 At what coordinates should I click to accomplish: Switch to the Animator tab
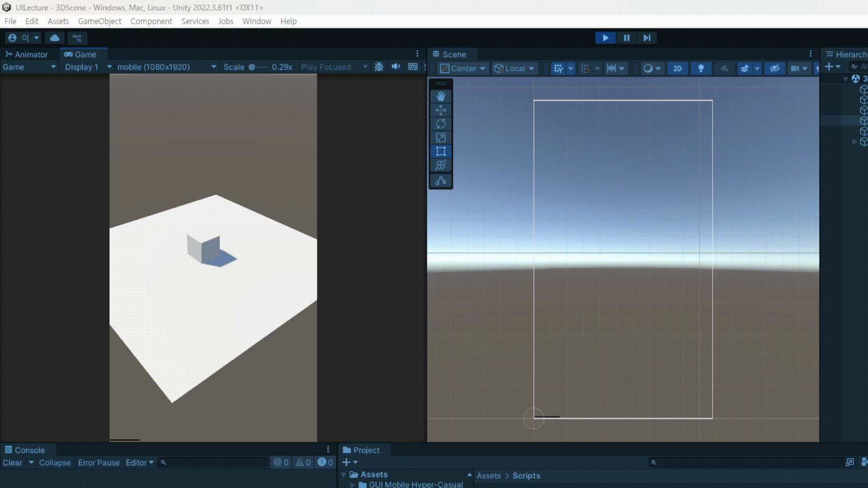point(27,54)
